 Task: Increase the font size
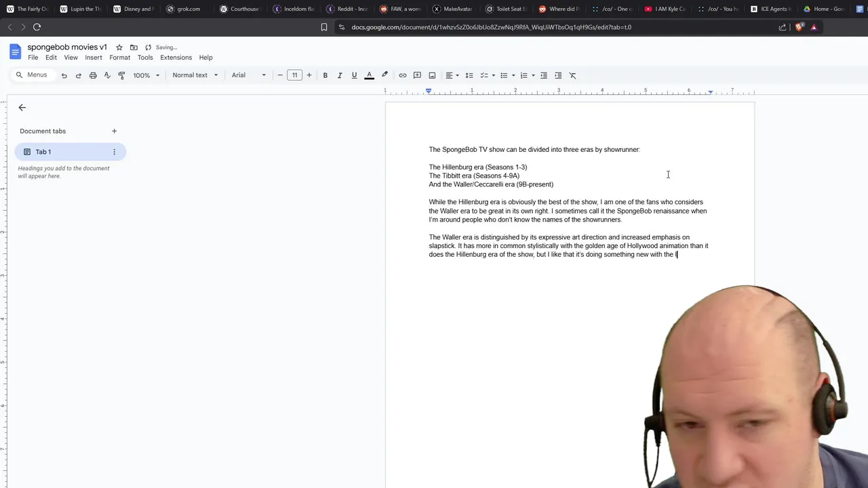[309, 75]
